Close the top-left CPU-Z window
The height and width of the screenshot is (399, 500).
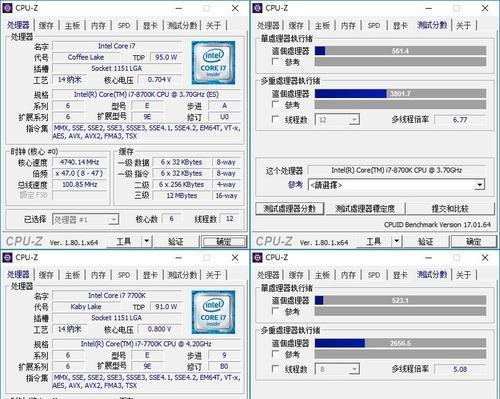235,8
